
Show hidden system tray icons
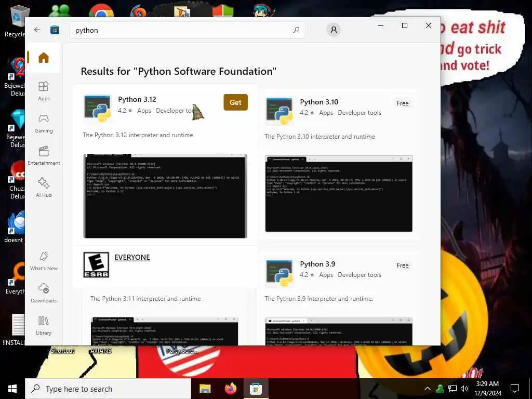pos(428,389)
